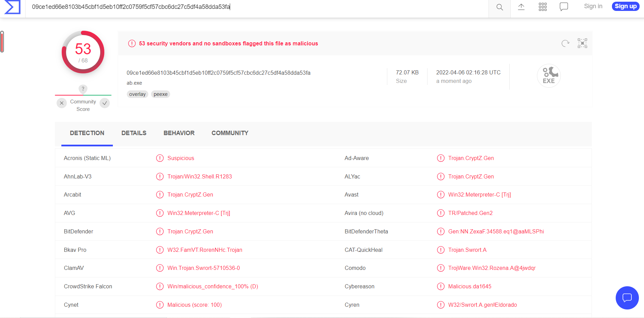Click the alert icon beside W32.FamVT.RorenNHc.Trojan
The image size is (644, 318).
pyautogui.click(x=160, y=250)
